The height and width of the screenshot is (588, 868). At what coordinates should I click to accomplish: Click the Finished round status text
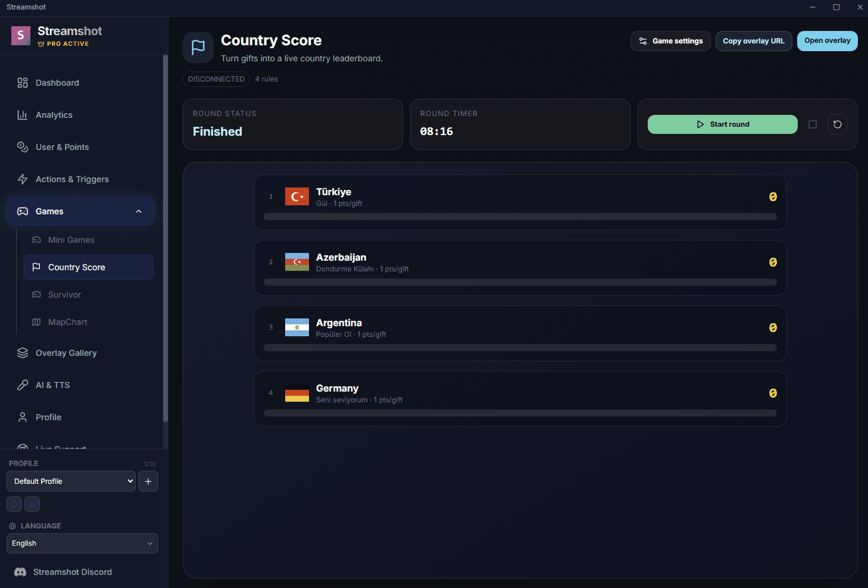tap(217, 132)
